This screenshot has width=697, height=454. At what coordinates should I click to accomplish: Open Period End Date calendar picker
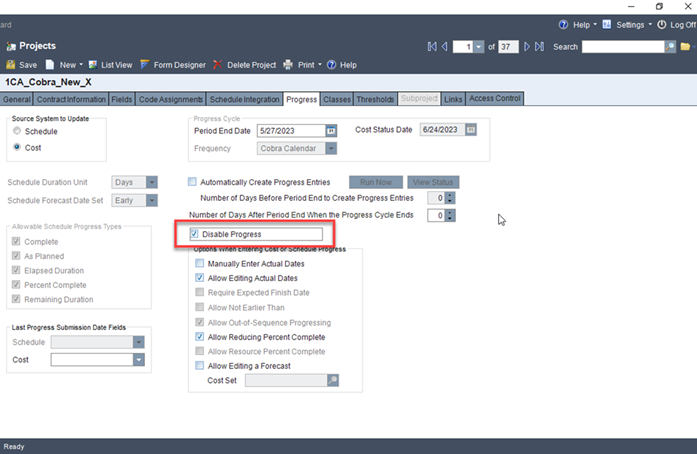point(331,130)
